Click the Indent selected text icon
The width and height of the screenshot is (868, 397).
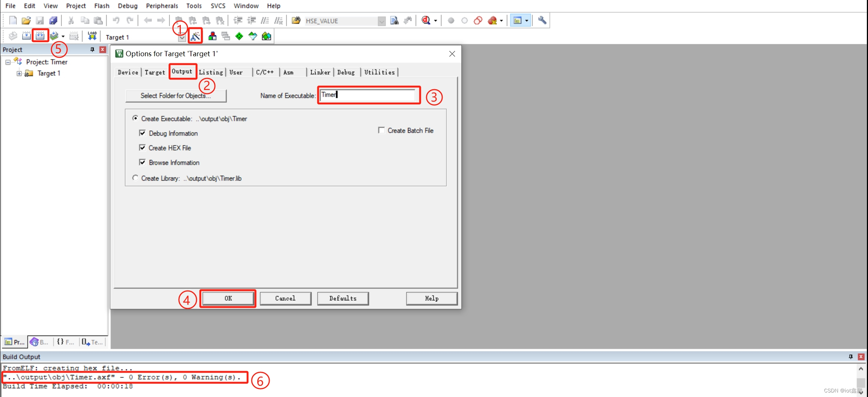238,21
